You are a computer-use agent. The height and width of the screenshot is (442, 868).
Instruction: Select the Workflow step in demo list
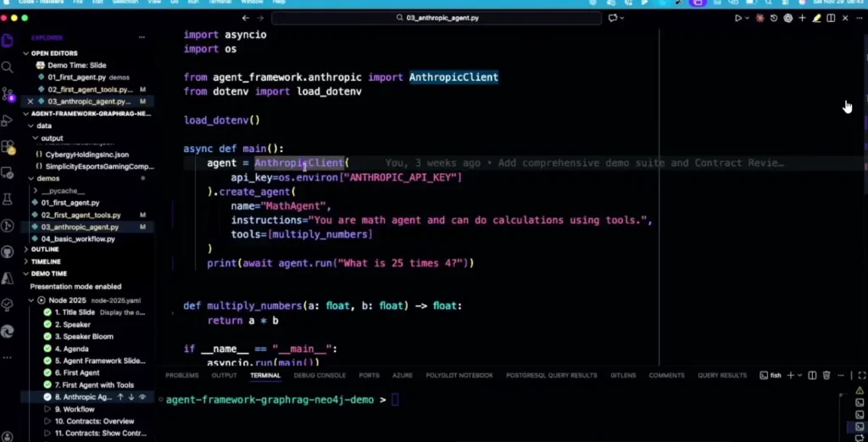click(x=80, y=409)
